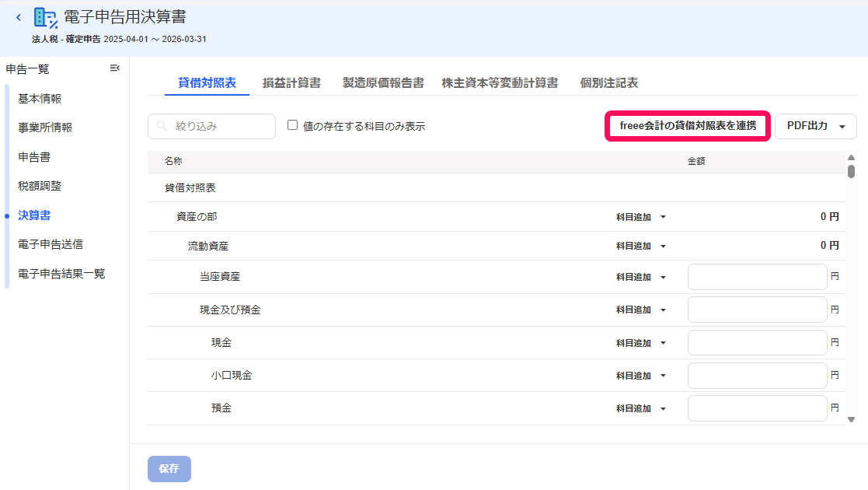
Task: Open 科目追加 dropdown for 小口現金
Action: tap(641, 376)
